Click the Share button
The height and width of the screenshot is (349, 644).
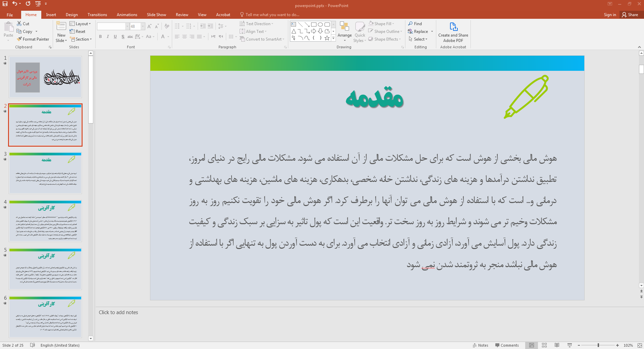[630, 15]
